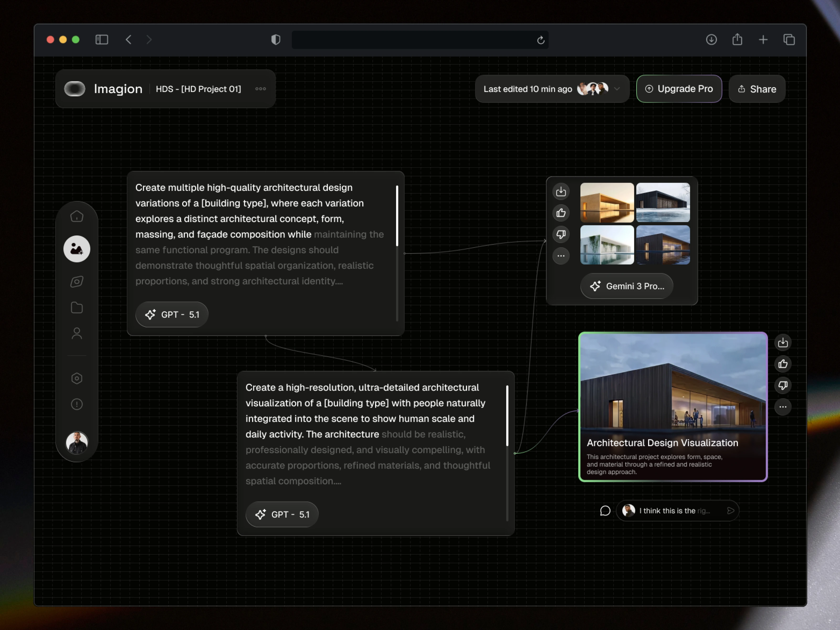Open the home icon in left sidebar

tap(77, 217)
